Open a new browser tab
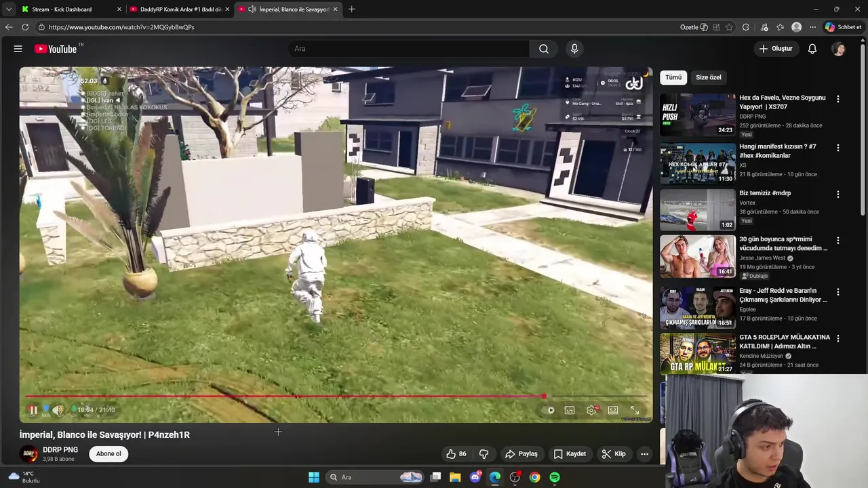Screen dimensions: 868x488 [351, 9]
